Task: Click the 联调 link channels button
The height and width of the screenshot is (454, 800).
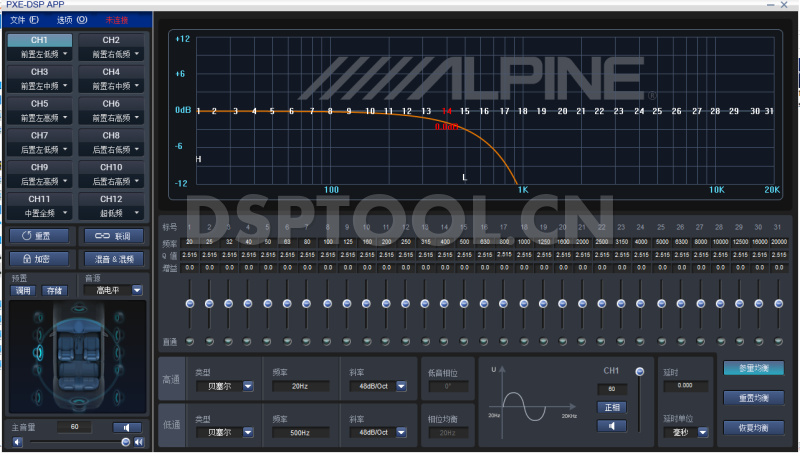Action: click(113, 236)
